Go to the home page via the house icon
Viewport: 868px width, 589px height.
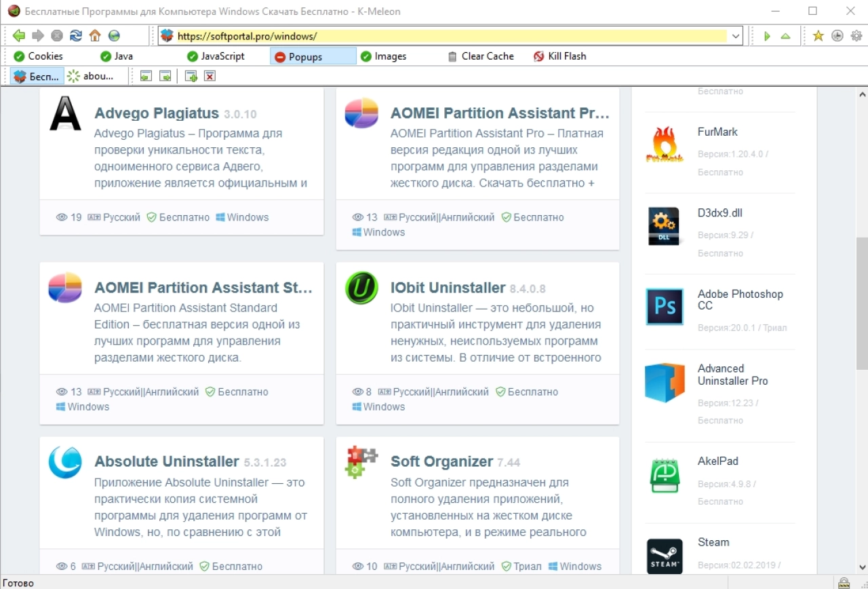click(95, 36)
